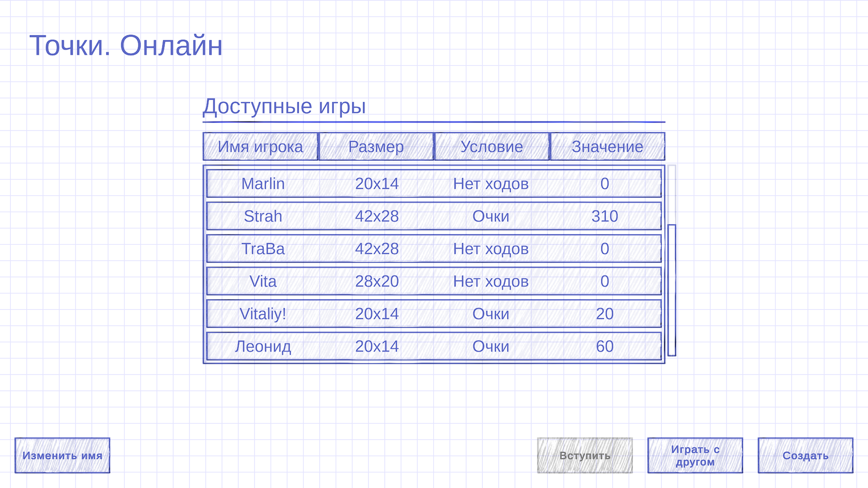Screen dimensions: 868x488
Task: Click "Нет ходов" in Marlin's row
Action: click(490, 183)
